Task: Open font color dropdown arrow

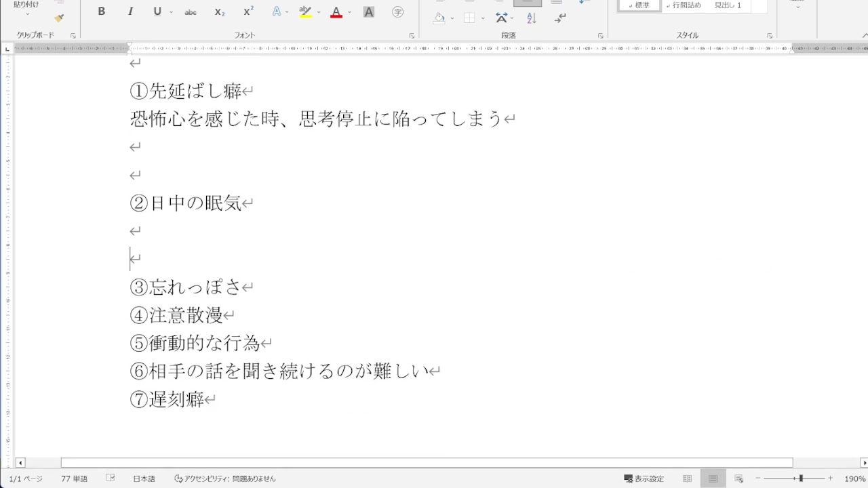Action: [x=349, y=12]
